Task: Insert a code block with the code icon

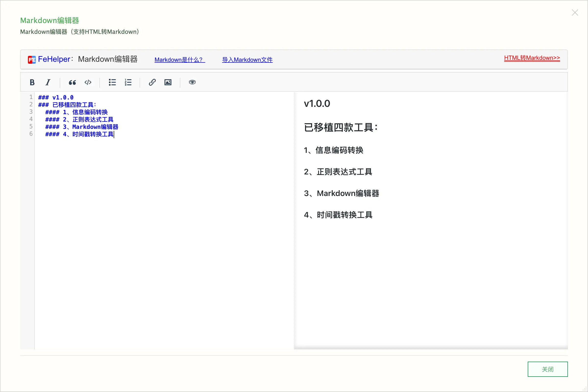Action: pyautogui.click(x=88, y=82)
